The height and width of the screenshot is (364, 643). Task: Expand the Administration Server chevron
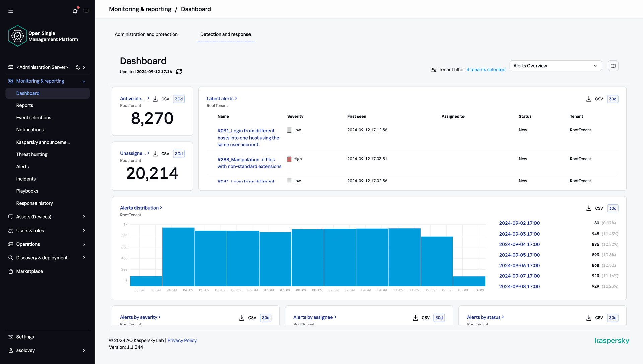(84, 67)
